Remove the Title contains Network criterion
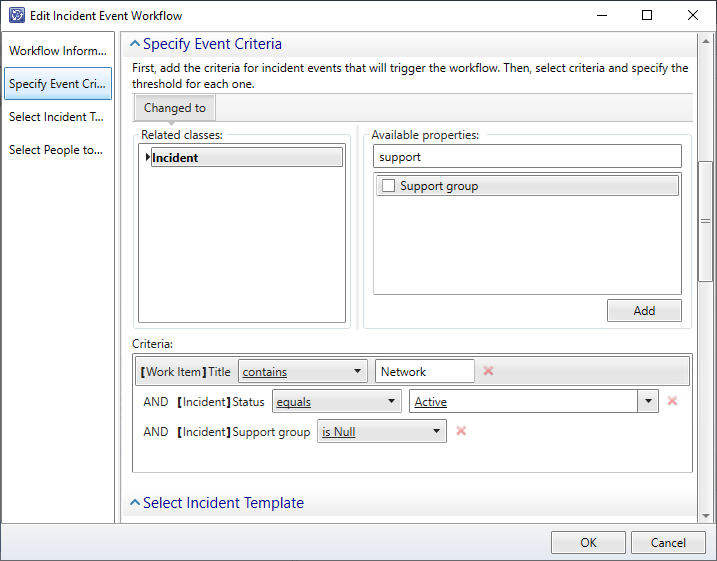Image resolution: width=717 pixels, height=561 pixels. (489, 371)
